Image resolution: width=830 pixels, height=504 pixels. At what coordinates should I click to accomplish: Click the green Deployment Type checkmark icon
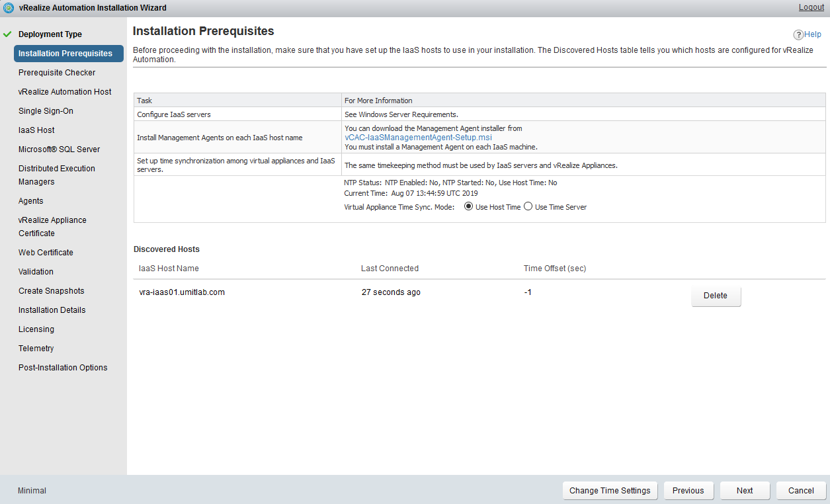[8, 34]
